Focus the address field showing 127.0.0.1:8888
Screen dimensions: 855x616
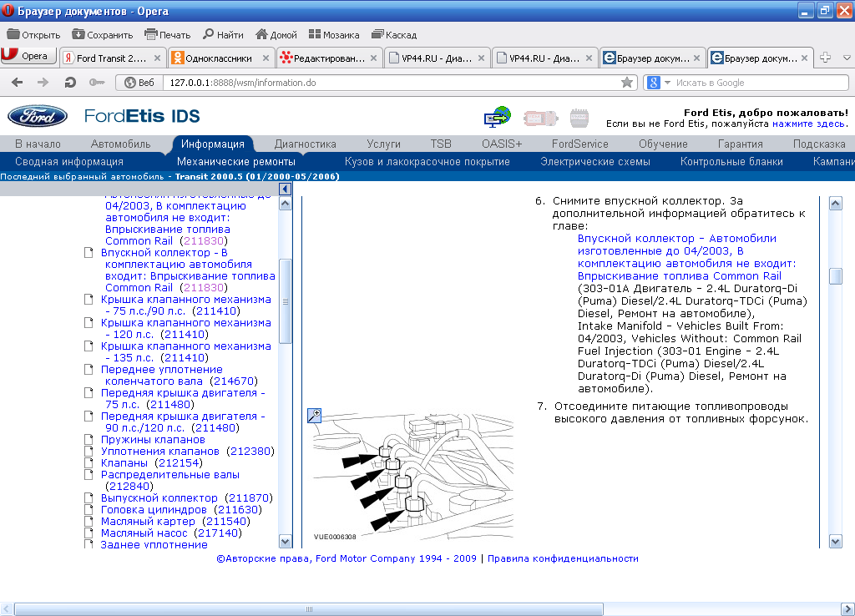click(x=392, y=83)
